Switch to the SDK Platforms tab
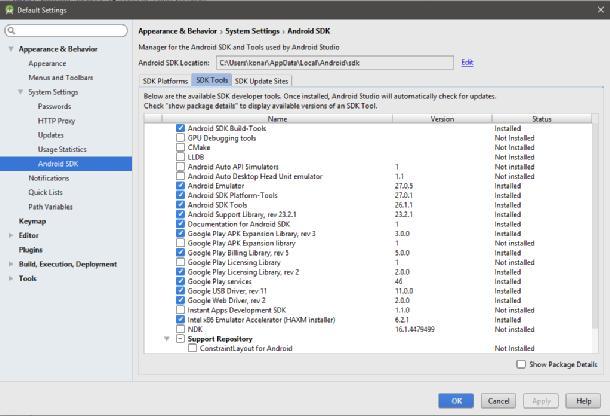This screenshot has width=610, height=416. (x=165, y=81)
